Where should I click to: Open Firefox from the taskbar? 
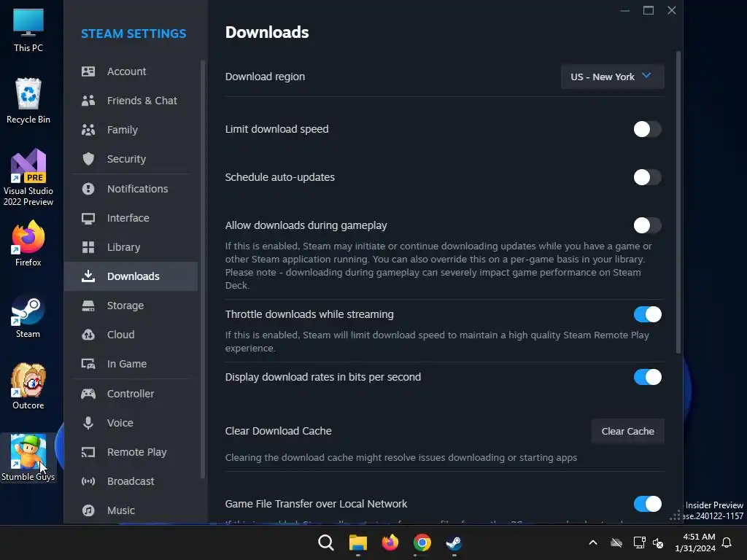pos(390,542)
